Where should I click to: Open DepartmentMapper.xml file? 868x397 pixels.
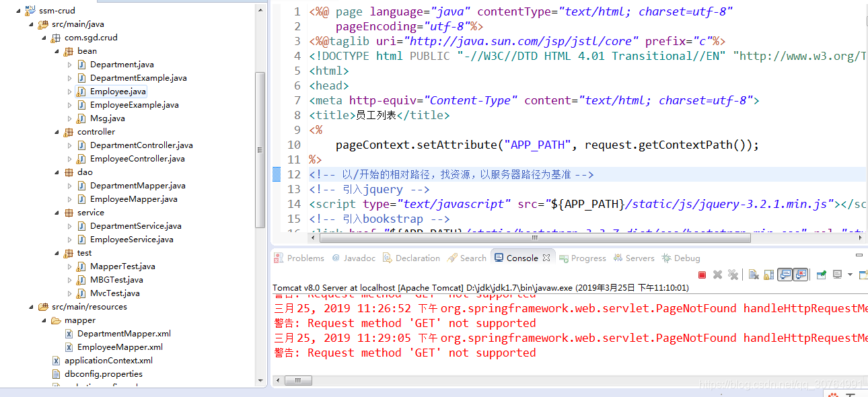124,334
